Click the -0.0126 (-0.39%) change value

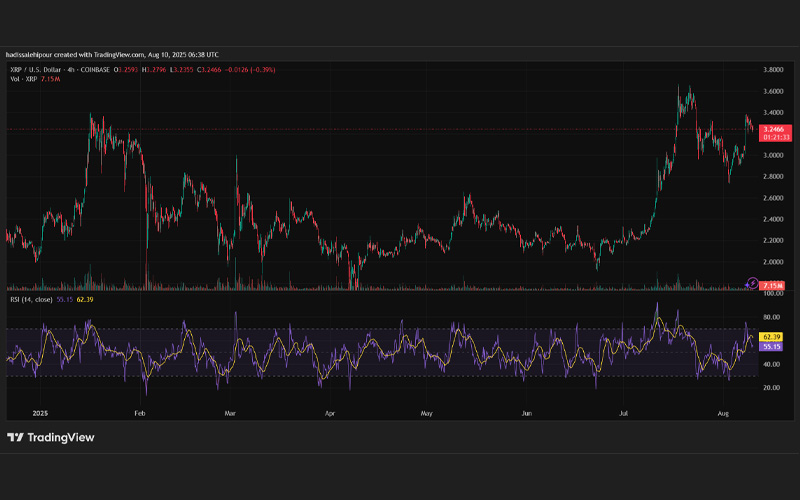tap(250, 70)
